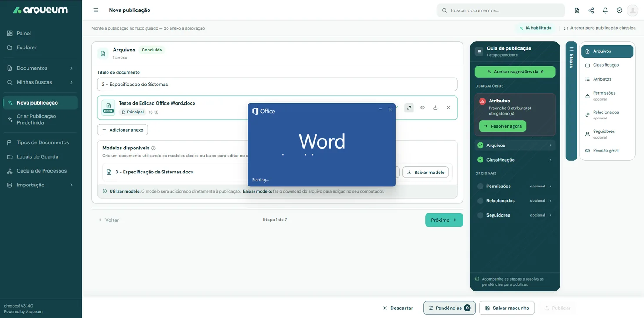This screenshot has height=318, width=644.
Task: Click Alterar para publicação clássica link
Action: (x=600, y=28)
